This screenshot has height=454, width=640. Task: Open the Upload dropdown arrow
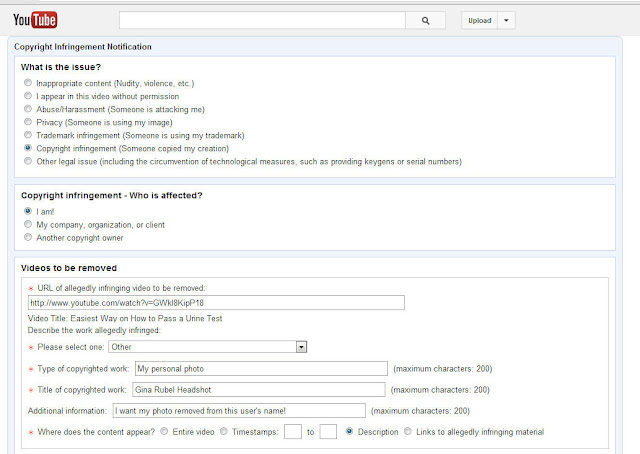pos(506,20)
